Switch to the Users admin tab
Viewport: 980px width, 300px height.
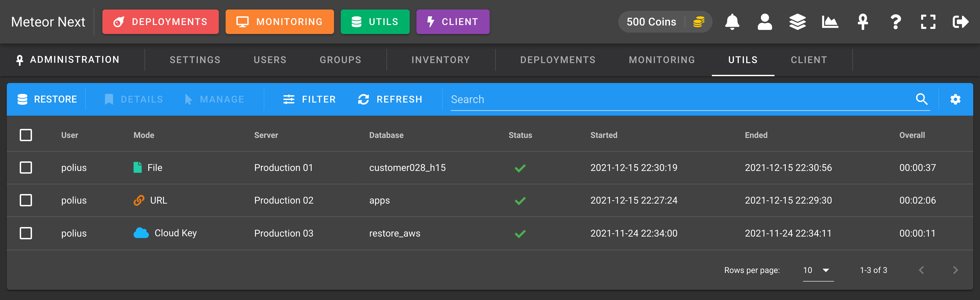click(x=270, y=60)
